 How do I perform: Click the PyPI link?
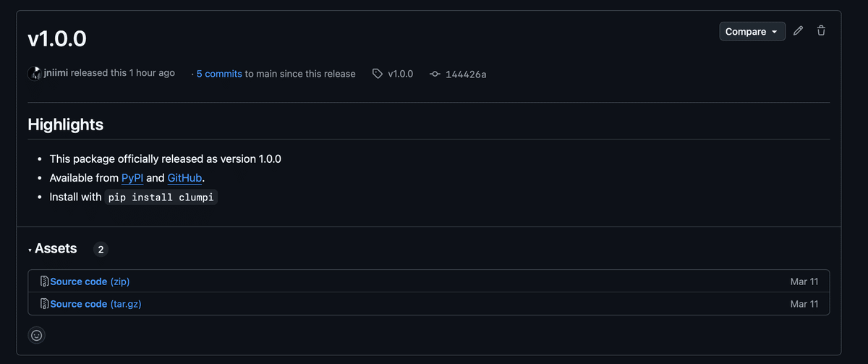point(132,178)
